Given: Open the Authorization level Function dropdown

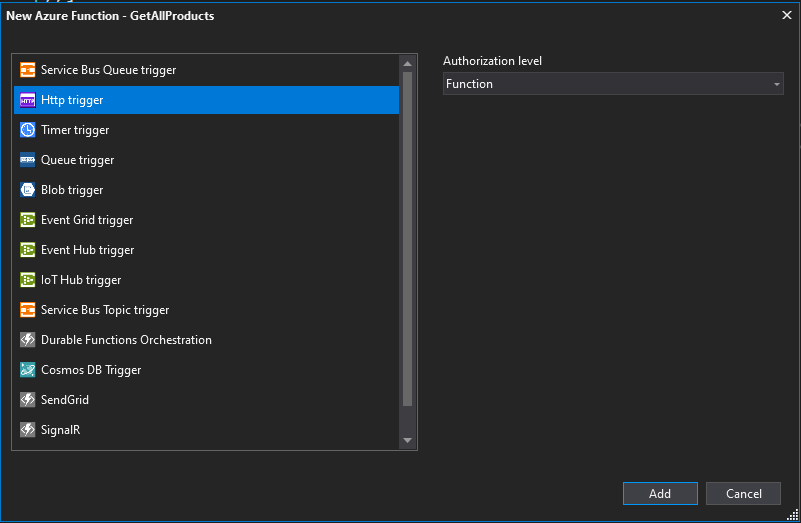Looking at the screenshot, I should tap(613, 84).
